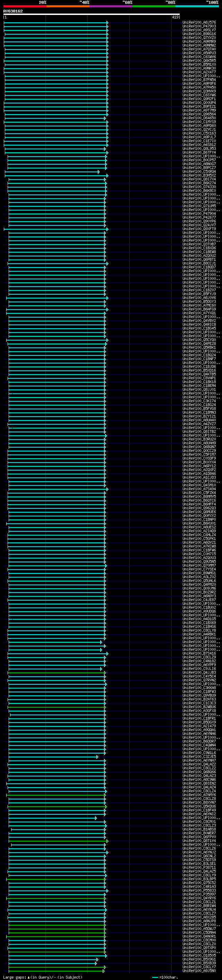Click the UniRef100_Q9U5N5 label
The image size is (222, 980).
point(199,561)
